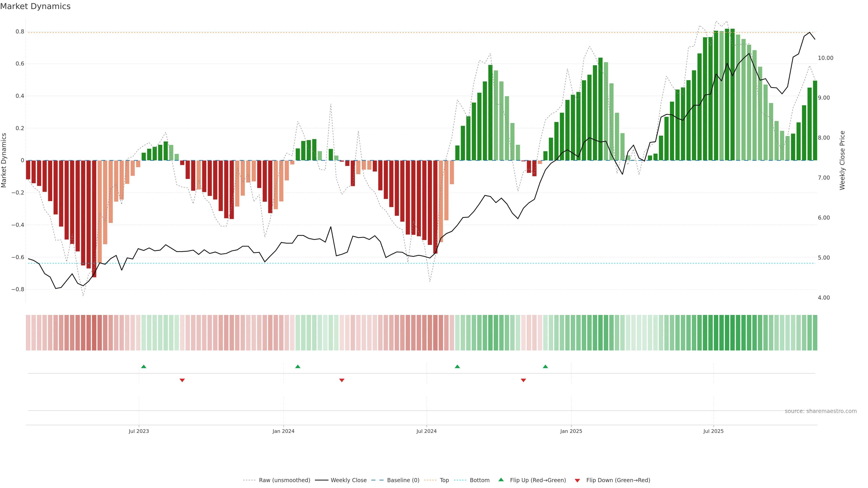Click the red flip-down marker between Jan and Jul 2024

[x=342, y=380]
